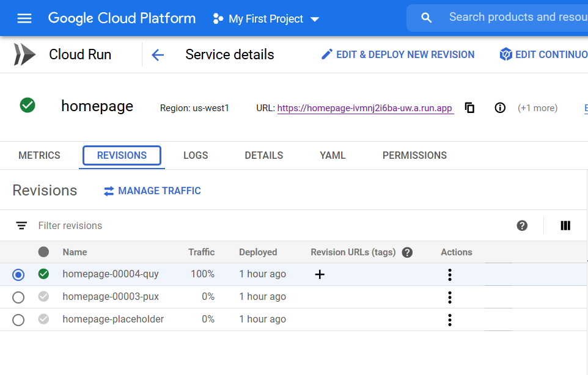Click the homepage-00003-pux revision name
The width and height of the screenshot is (588, 375).
(111, 297)
